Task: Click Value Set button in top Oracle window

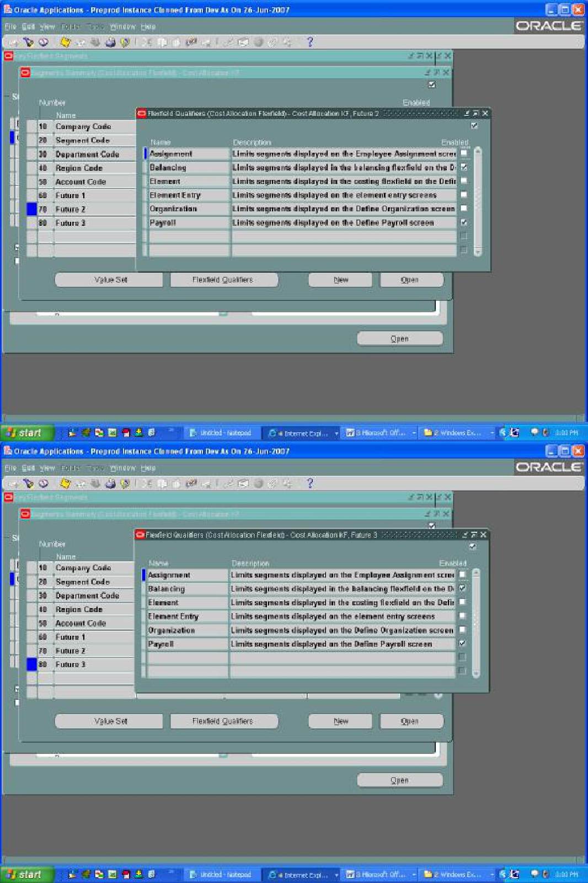Action: pos(109,280)
